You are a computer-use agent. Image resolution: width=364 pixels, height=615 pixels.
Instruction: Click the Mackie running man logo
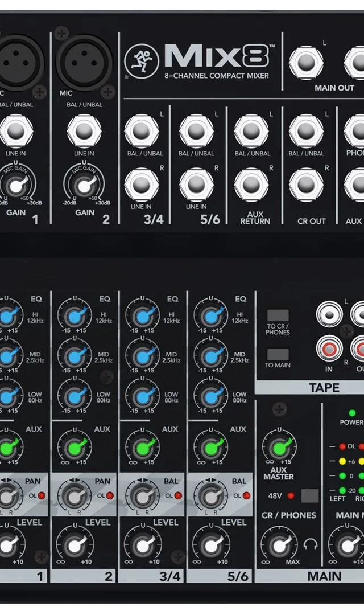click(142, 61)
